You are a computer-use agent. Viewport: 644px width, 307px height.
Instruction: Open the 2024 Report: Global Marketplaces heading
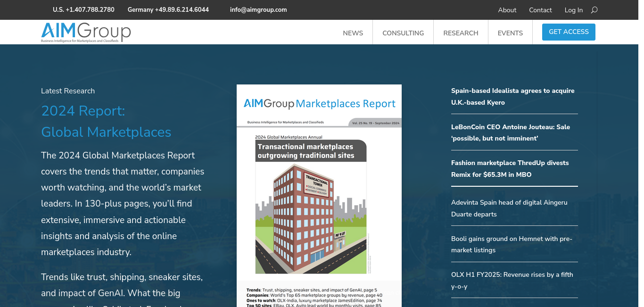click(106, 121)
